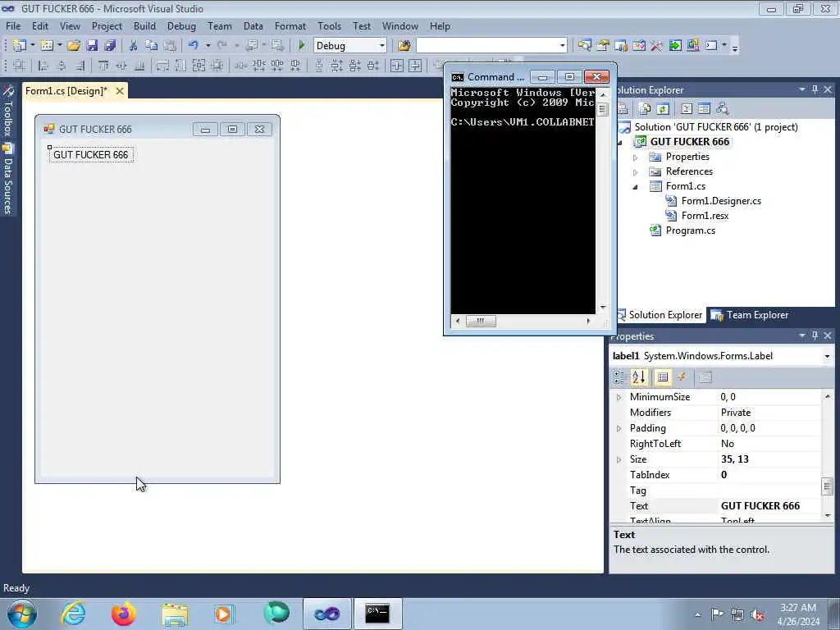Click the Add New Item toolbar icon
840x630 pixels.
[47, 46]
